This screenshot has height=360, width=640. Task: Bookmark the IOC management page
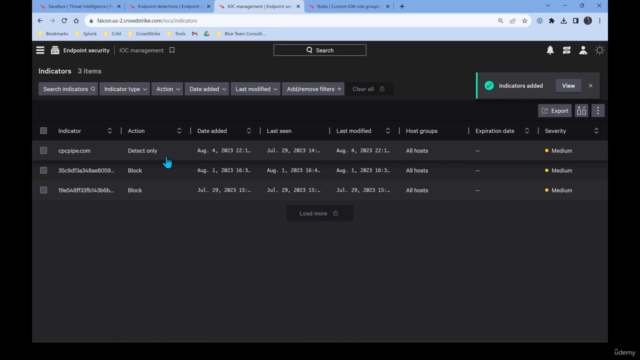(x=172, y=50)
